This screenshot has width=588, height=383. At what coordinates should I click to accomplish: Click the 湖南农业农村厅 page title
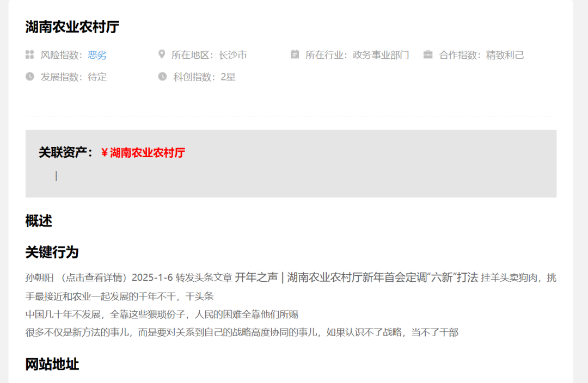[72, 27]
